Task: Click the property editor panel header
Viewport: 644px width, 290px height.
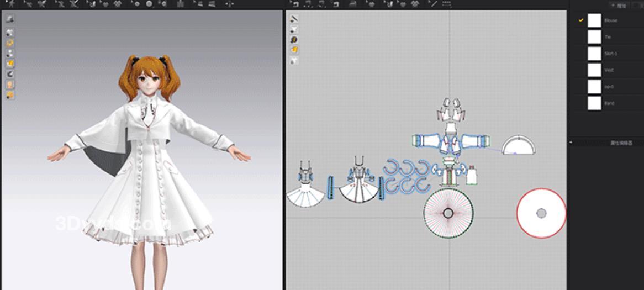Action: [620, 143]
